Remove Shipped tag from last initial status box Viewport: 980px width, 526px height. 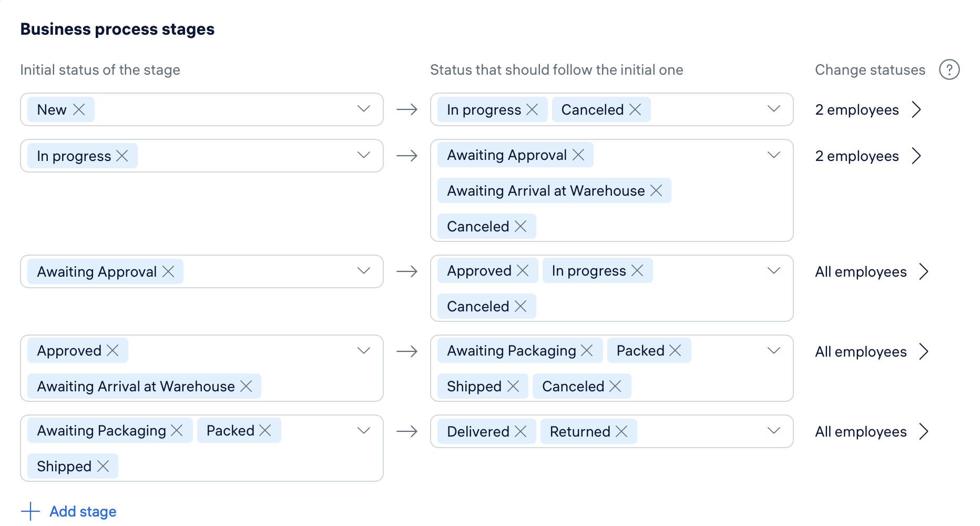pos(103,466)
